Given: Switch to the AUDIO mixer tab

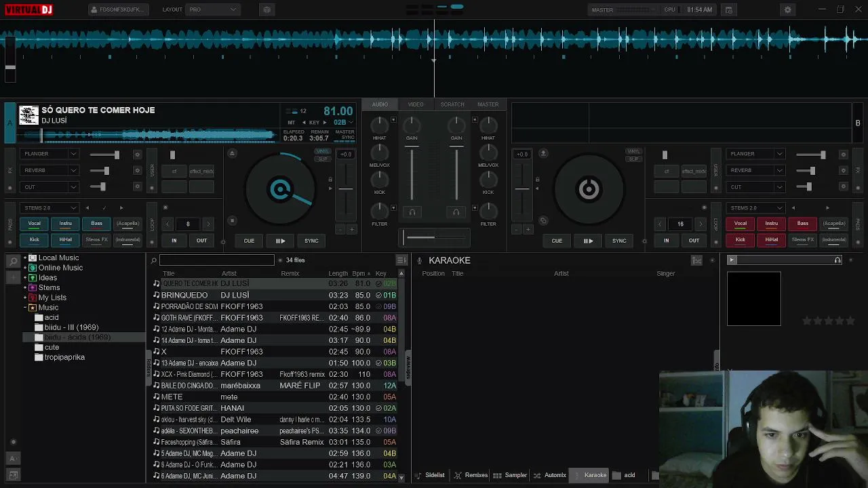Looking at the screenshot, I should (x=380, y=104).
